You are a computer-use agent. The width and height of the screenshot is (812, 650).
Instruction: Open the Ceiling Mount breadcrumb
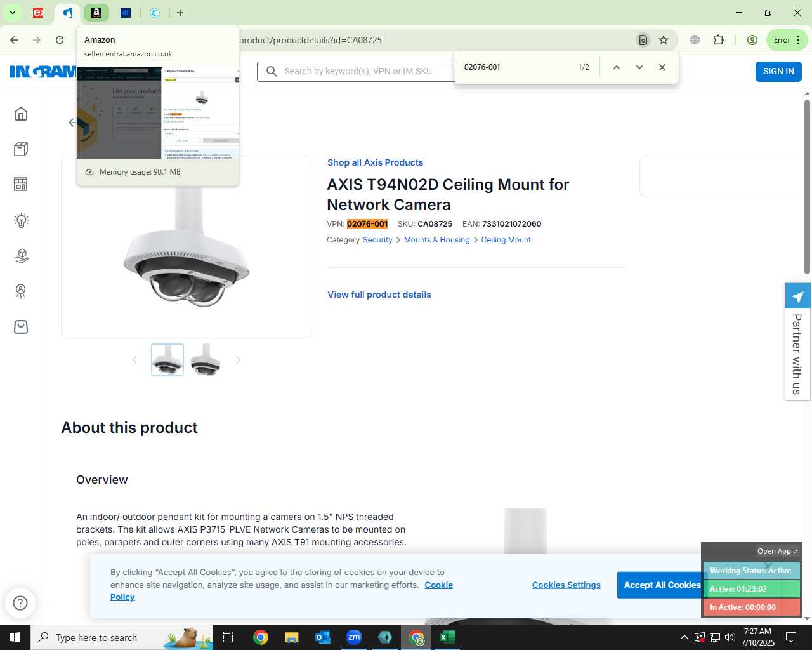(x=506, y=240)
